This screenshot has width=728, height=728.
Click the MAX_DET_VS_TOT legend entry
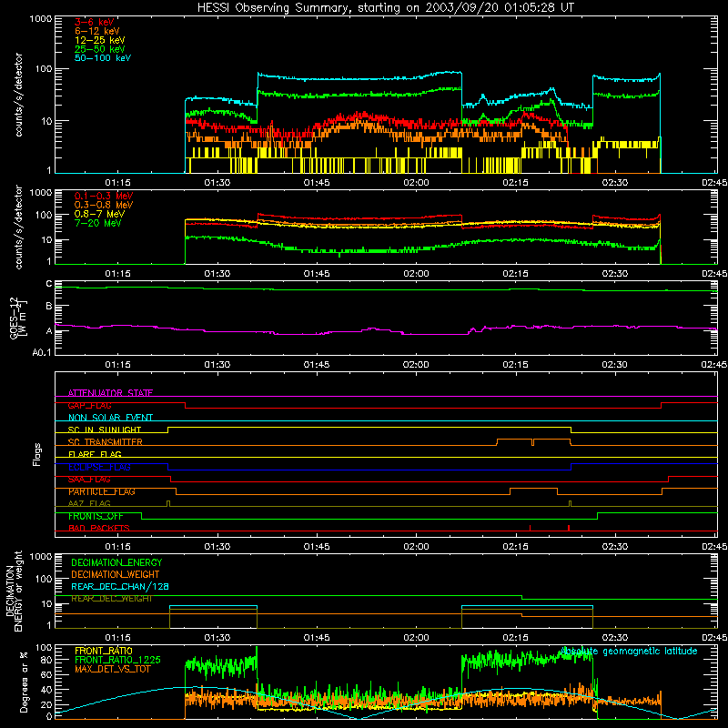click(112, 669)
